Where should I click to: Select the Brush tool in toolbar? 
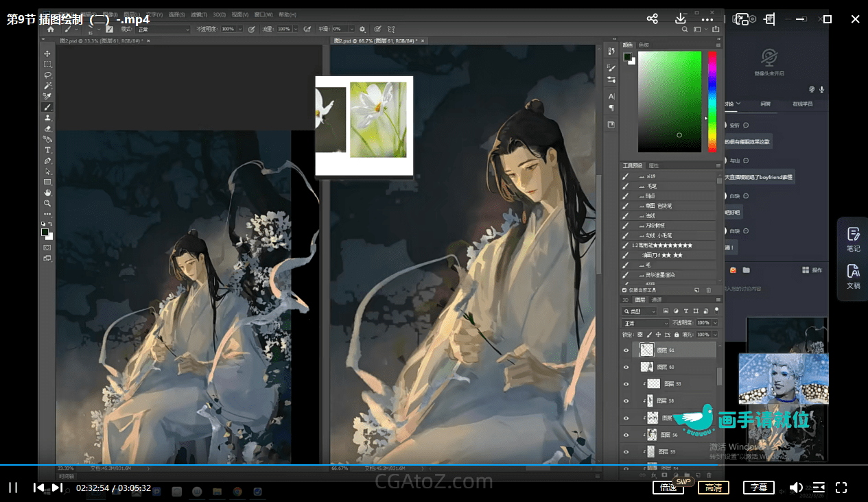coord(47,107)
